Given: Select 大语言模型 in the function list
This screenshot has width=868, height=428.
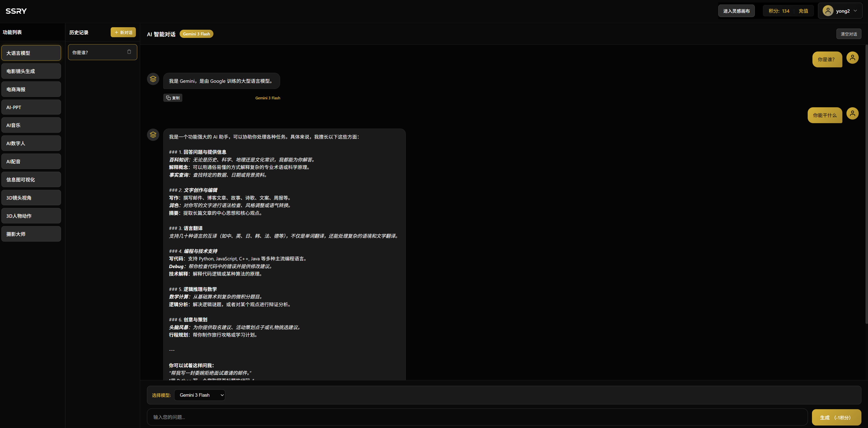Looking at the screenshot, I should (x=31, y=53).
